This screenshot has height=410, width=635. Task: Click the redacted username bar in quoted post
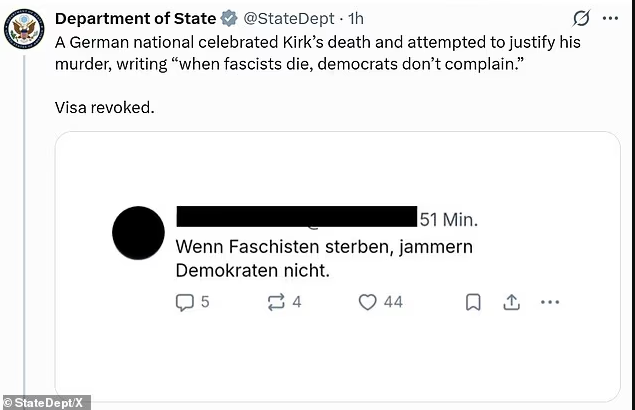pyautogui.click(x=296, y=217)
